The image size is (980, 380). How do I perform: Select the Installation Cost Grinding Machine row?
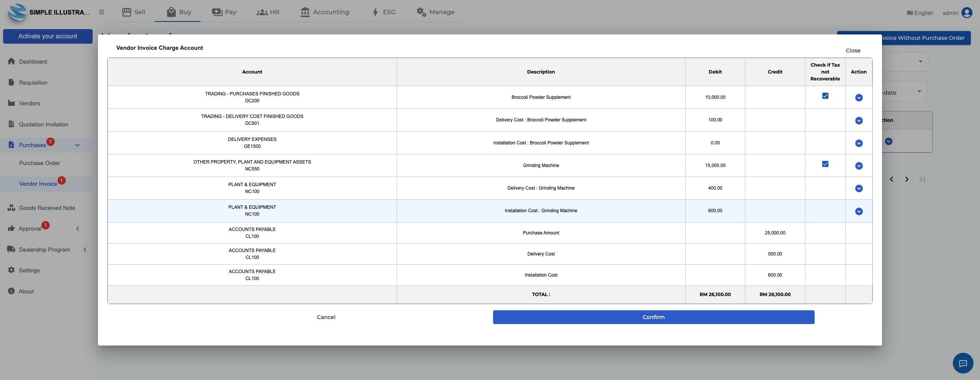[490, 211]
